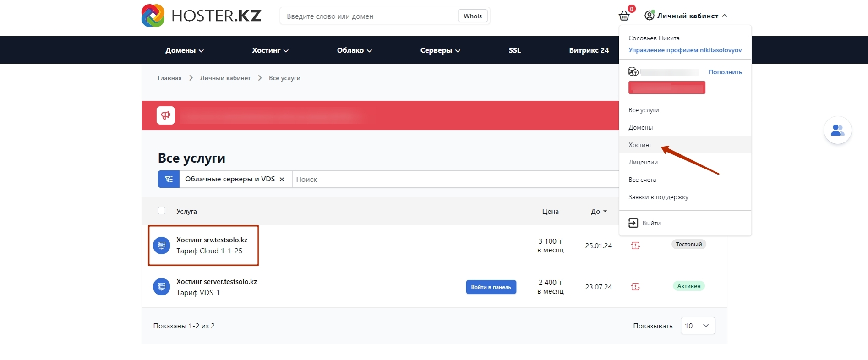Screen dimensions: 868x360
Task: Click Выйти to log out
Action: [x=651, y=223]
